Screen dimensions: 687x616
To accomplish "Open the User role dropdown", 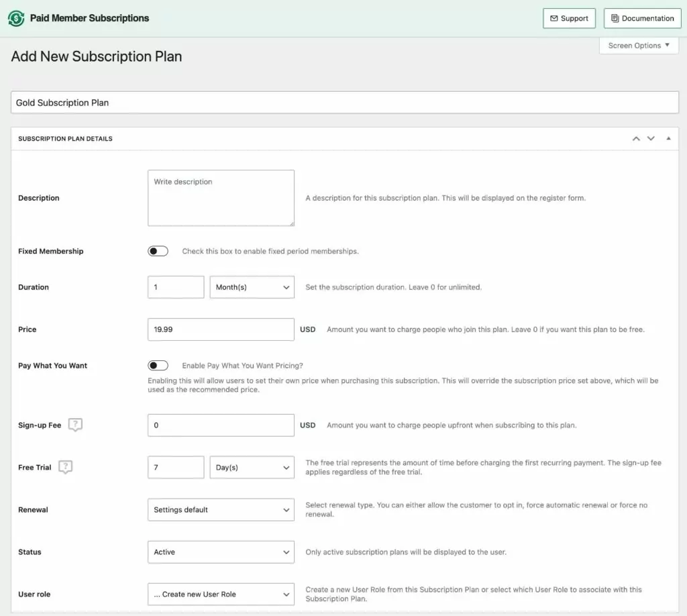I will click(221, 594).
